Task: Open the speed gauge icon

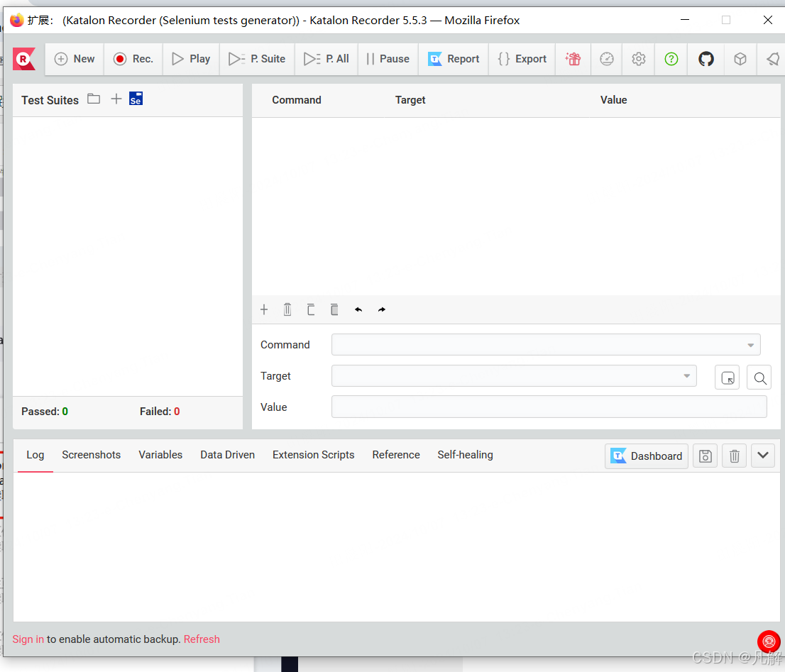Action: point(607,59)
